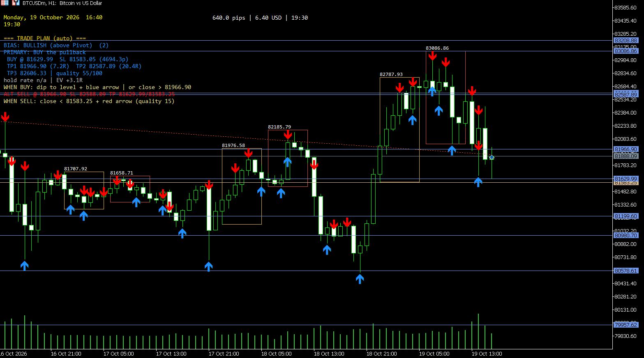Click the Monday, 19 October 2026 date text
The width and height of the screenshot is (644, 358).
click(x=53, y=17)
